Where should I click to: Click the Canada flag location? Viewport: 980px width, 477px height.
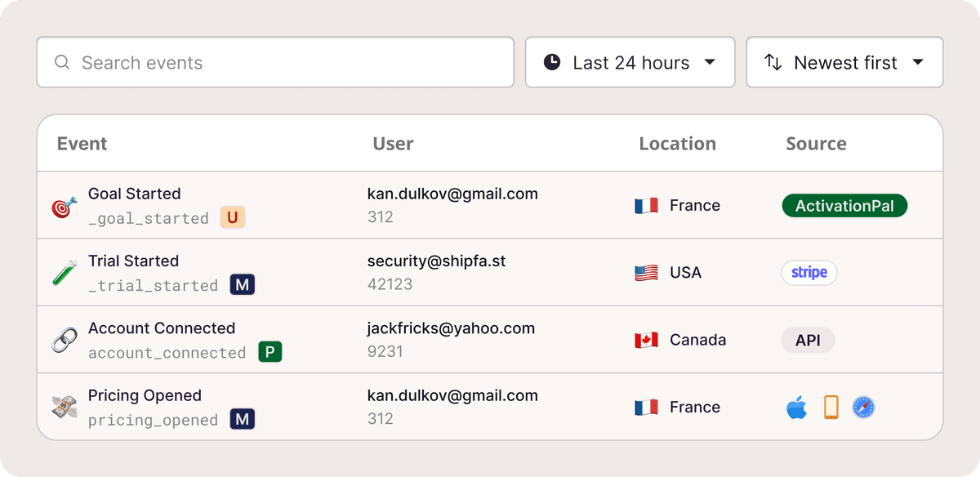tap(646, 341)
